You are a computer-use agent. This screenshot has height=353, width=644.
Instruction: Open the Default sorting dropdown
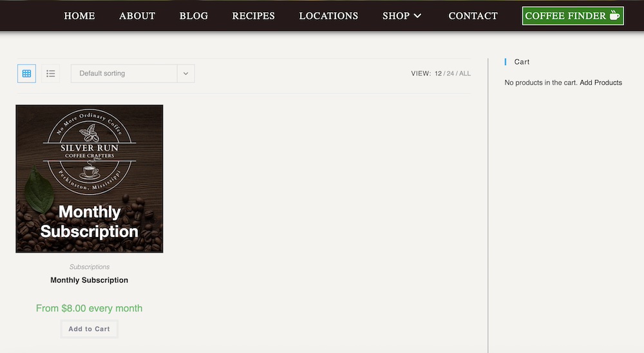coord(133,73)
